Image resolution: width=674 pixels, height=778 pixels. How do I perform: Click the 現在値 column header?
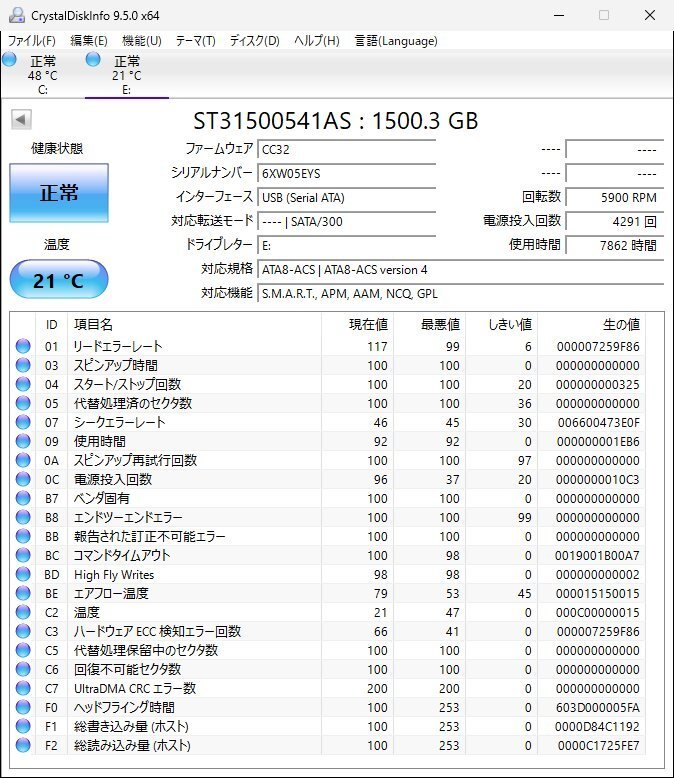tap(357, 324)
